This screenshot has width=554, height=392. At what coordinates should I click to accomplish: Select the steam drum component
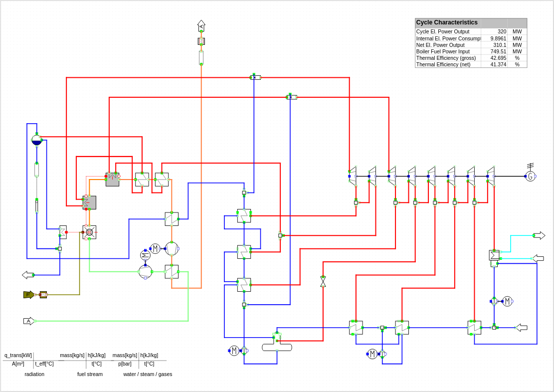[36, 140]
